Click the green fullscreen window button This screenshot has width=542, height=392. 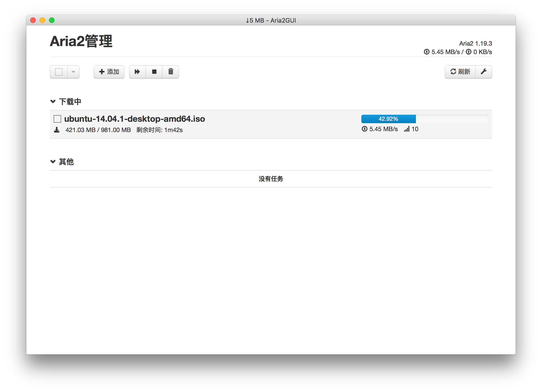point(52,20)
